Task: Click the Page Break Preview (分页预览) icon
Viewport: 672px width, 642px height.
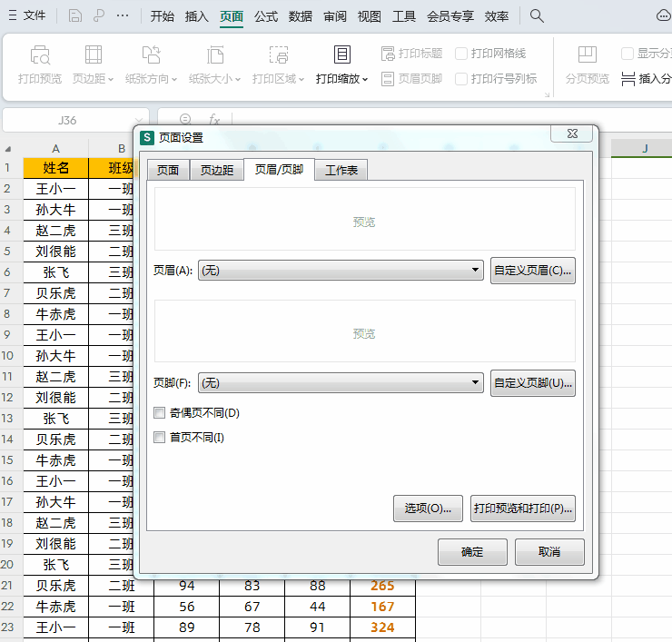Action: (587, 55)
